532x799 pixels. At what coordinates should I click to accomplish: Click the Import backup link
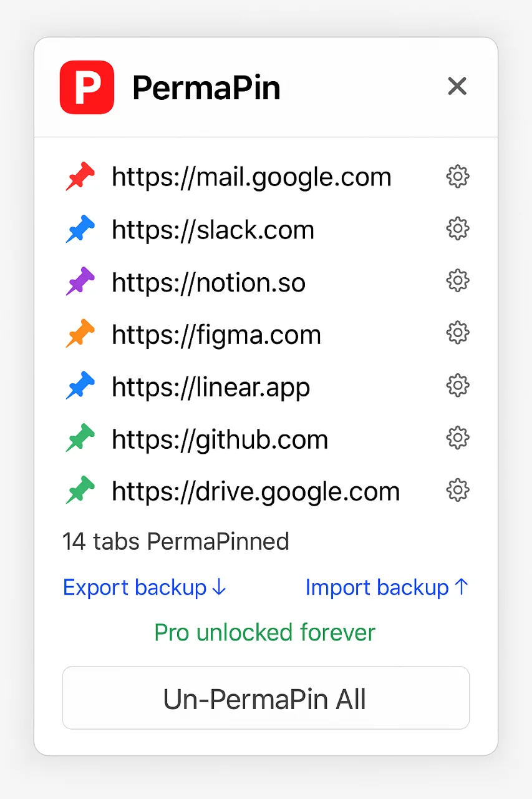click(x=387, y=587)
